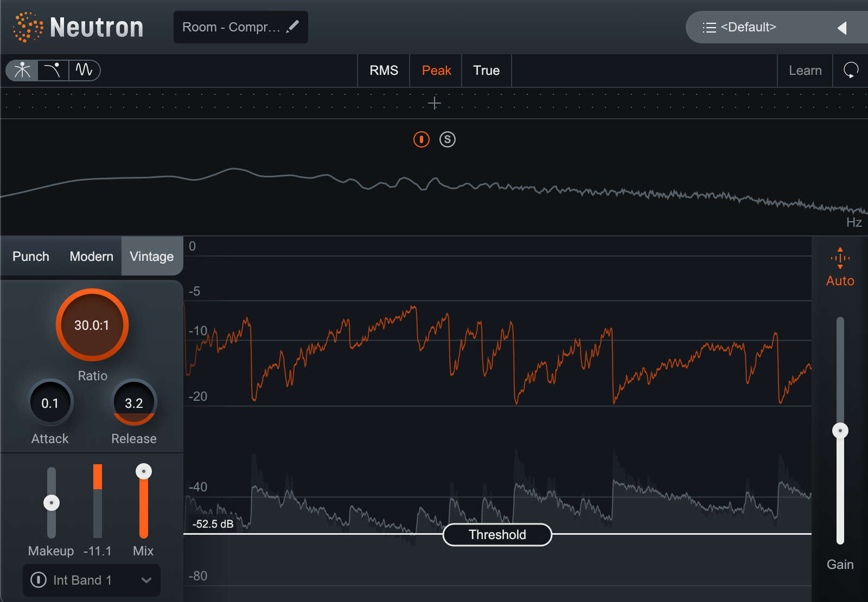Switch detection to RMS

pos(384,71)
